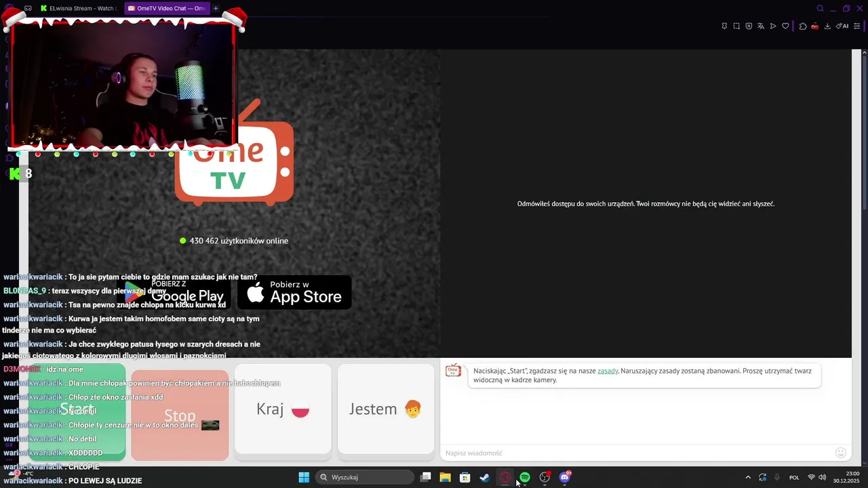Click the AI assistant icon in toolbar
The image size is (868, 488).
(842, 26)
